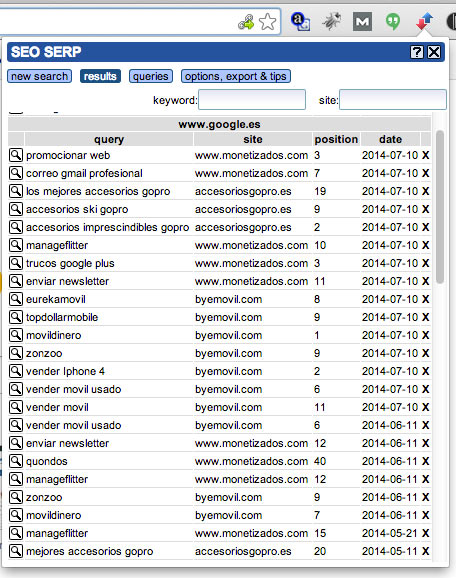Click the query column header
The height and width of the screenshot is (578, 456).
point(109,139)
